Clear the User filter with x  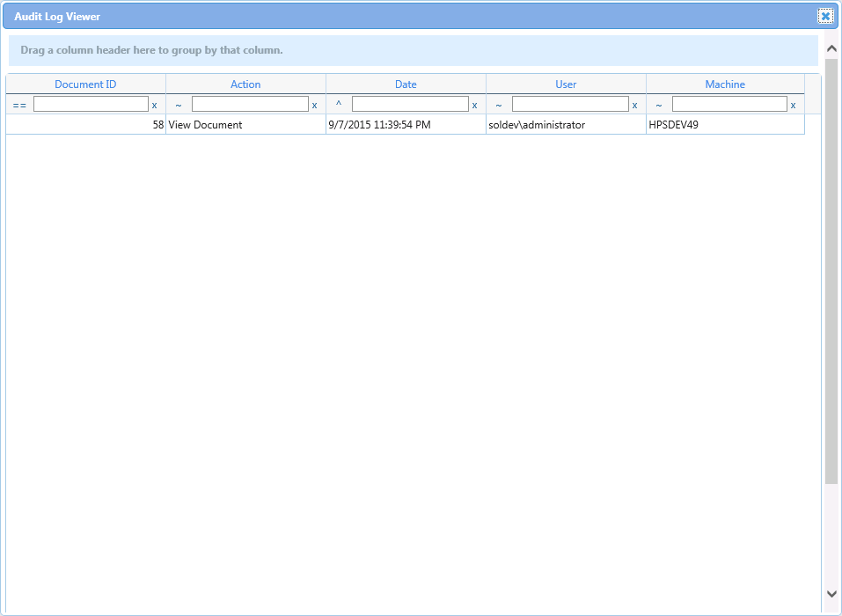click(634, 106)
